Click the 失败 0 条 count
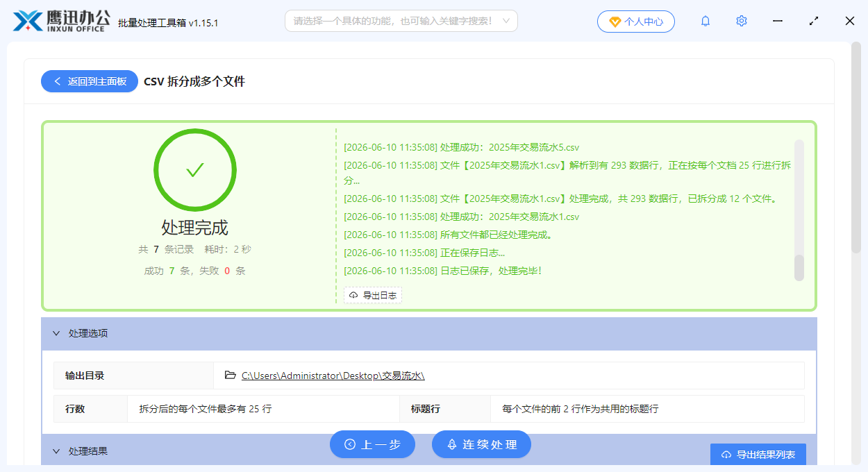 222,271
